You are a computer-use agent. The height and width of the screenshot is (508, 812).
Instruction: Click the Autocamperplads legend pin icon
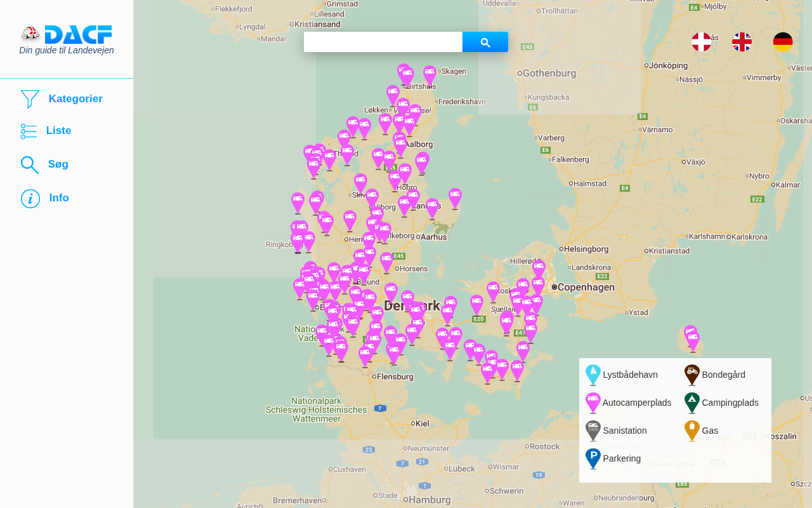[593, 403]
